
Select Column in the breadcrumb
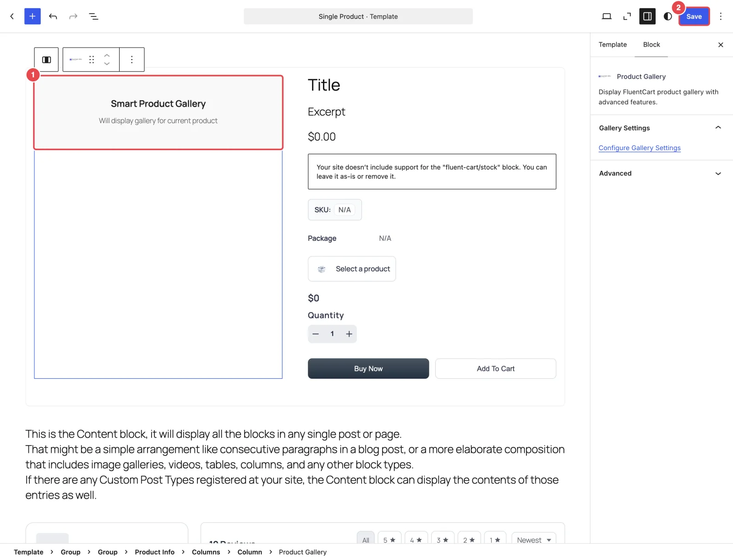(x=250, y=552)
